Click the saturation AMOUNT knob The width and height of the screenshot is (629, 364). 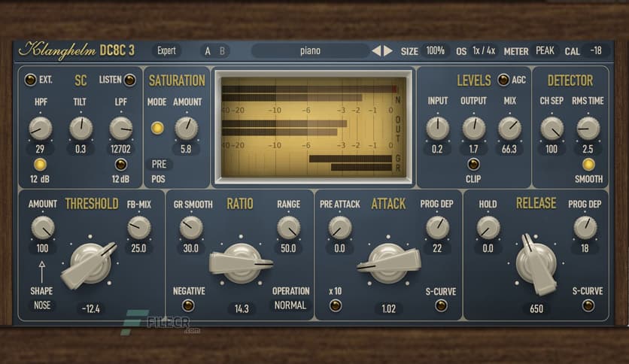pos(186,129)
